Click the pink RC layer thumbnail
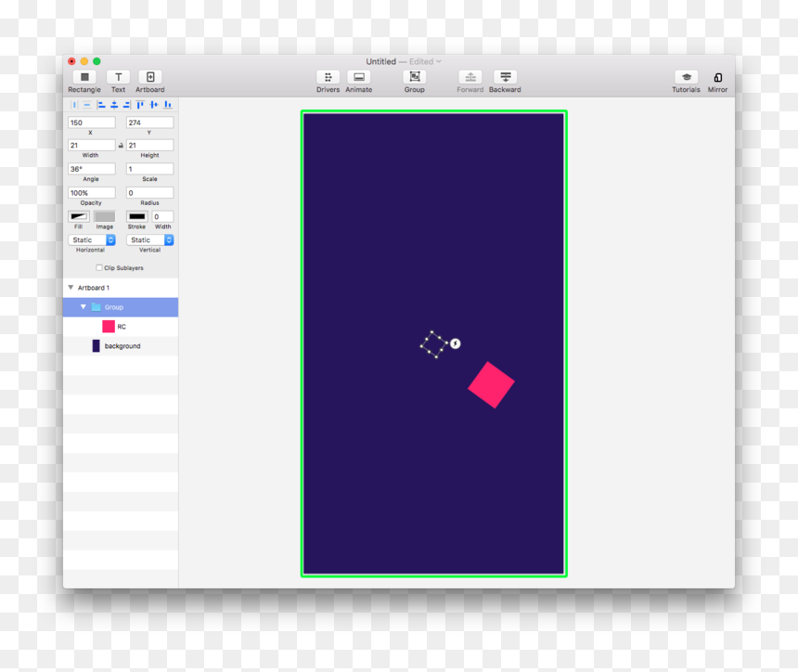This screenshot has width=798, height=672. pos(109,327)
